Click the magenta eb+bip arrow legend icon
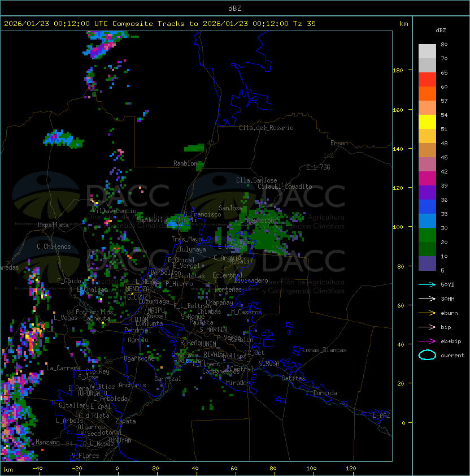 pos(427,341)
